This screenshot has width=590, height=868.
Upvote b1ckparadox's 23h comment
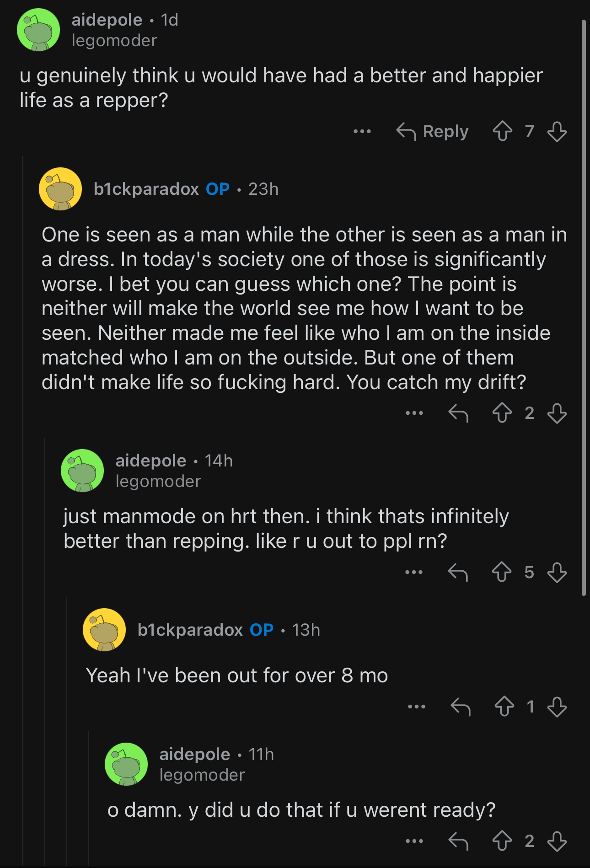502,413
